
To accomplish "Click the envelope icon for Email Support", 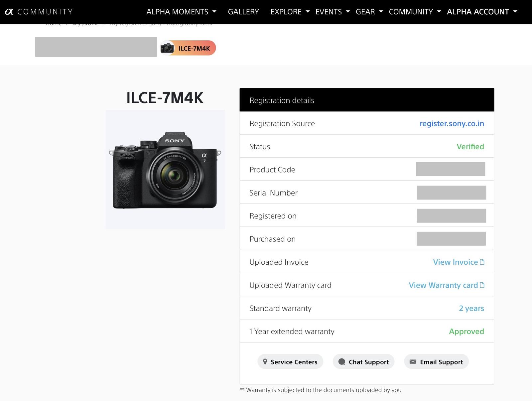I will [413, 362].
